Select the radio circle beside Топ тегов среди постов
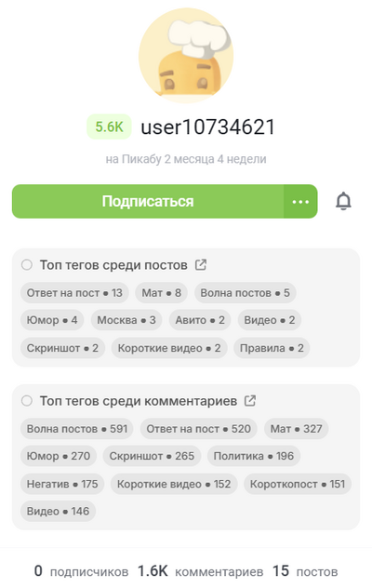This screenshot has width=372, height=588. click(x=27, y=265)
